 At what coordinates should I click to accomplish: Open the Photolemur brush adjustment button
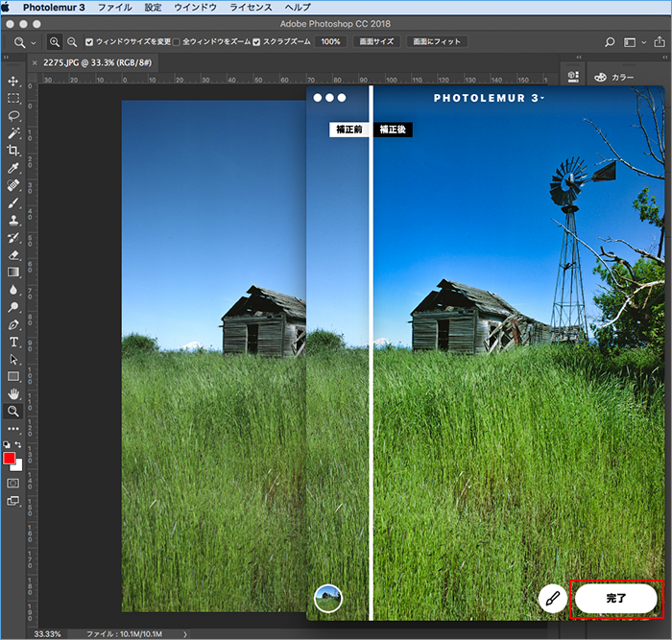point(553,599)
